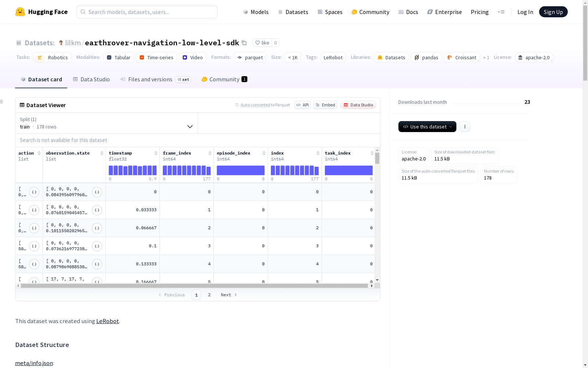This screenshot has height=368, width=588.
Task: Click the table horizontal scrollbar
Action: [x=194, y=286]
